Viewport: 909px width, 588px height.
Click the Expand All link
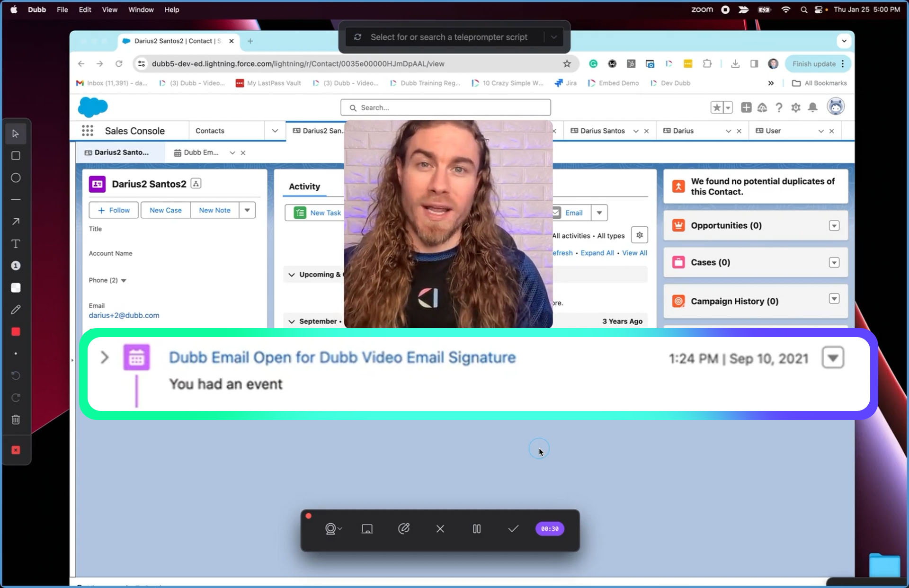coord(597,253)
